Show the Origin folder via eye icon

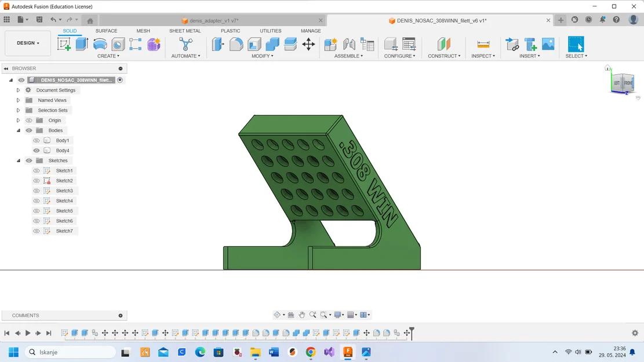tap(29, 120)
